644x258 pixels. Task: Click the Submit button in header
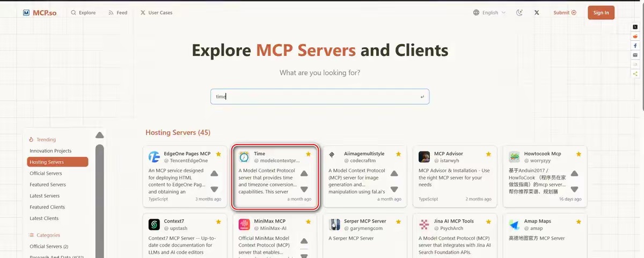click(x=565, y=12)
